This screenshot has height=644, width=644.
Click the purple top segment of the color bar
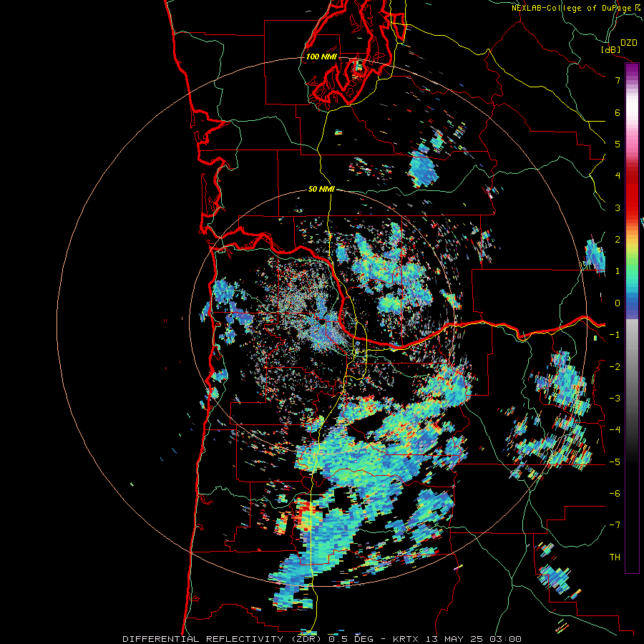pos(632,71)
